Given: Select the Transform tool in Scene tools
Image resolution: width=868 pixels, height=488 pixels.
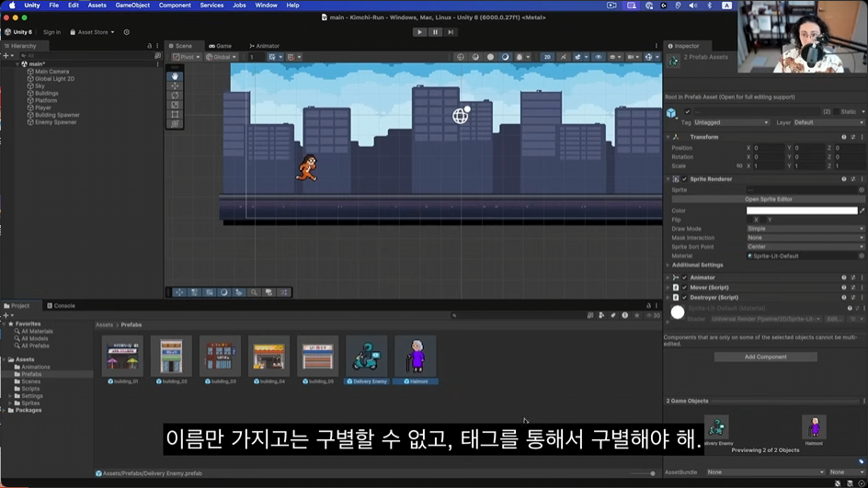Looking at the screenshot, I should [x=175, y=124].
